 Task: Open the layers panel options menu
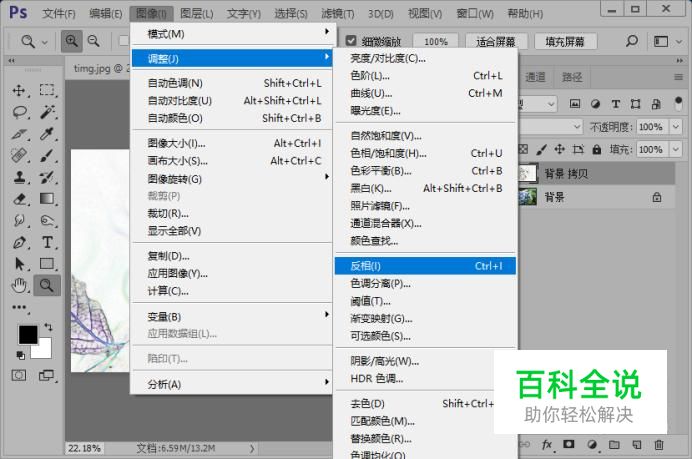point(678,77)
